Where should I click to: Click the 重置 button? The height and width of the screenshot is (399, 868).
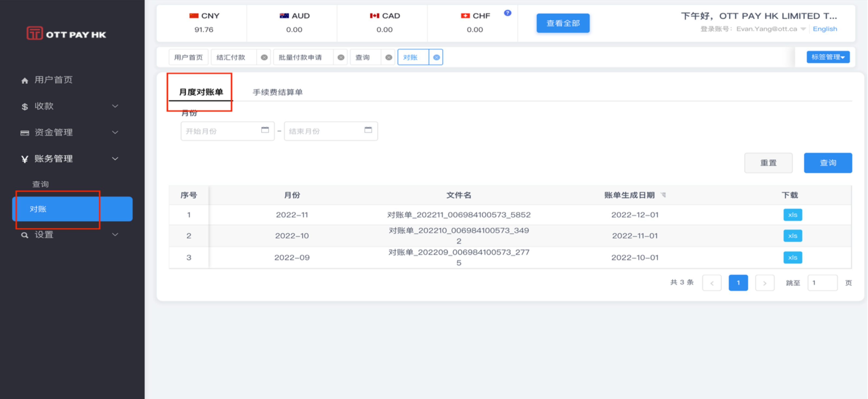768,163
